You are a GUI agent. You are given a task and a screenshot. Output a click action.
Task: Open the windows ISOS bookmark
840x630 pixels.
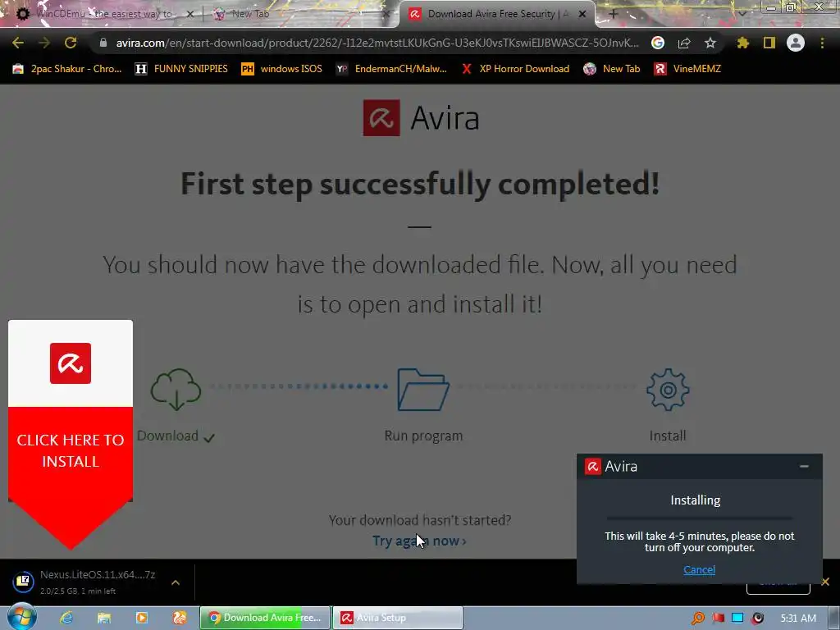point(282,69)
